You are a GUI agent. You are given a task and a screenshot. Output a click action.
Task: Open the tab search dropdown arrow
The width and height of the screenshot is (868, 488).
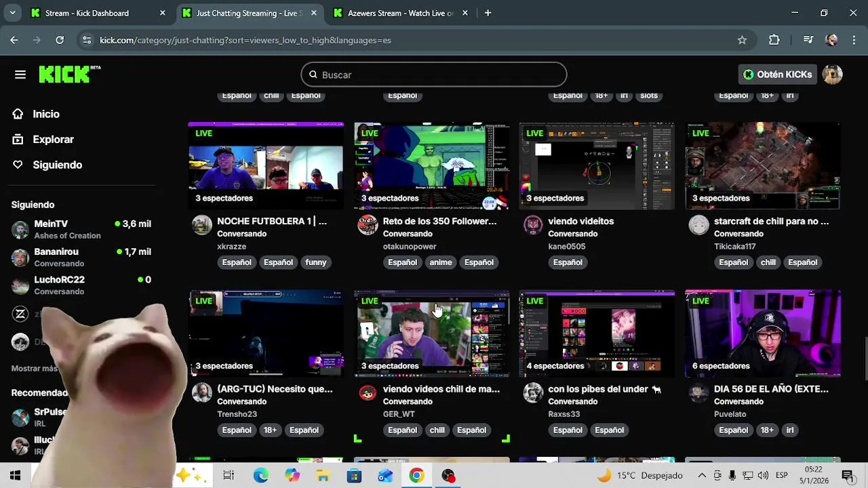tap(12, 13)
